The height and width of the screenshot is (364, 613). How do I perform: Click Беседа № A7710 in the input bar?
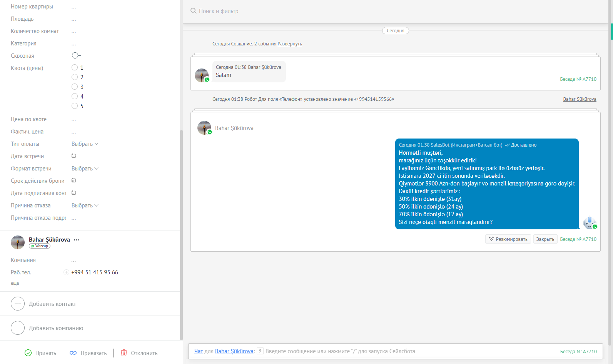tap(578, 352)
